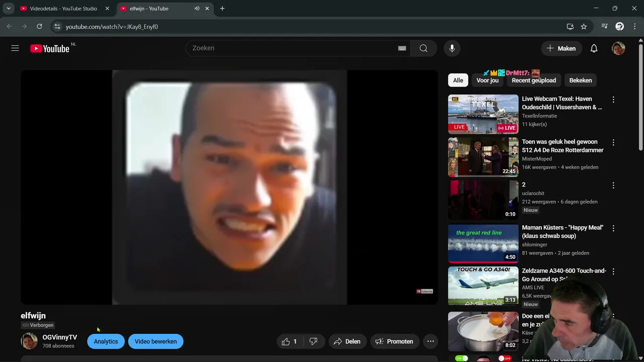Open media controls icon in Chrome toolbar
This screenshot has height=362, width=644.
605,26
